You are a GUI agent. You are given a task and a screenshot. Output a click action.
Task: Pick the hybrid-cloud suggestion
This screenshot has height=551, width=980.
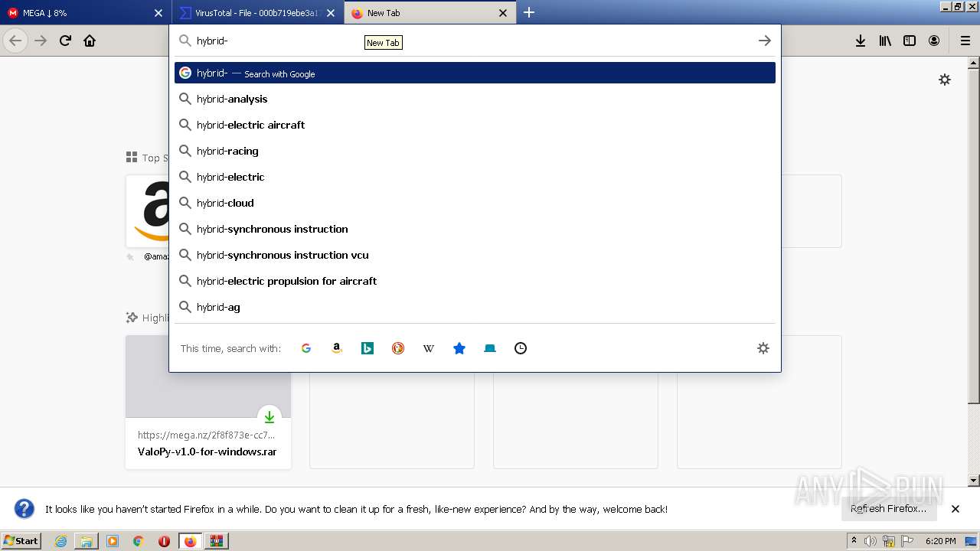tap(475, 203)
